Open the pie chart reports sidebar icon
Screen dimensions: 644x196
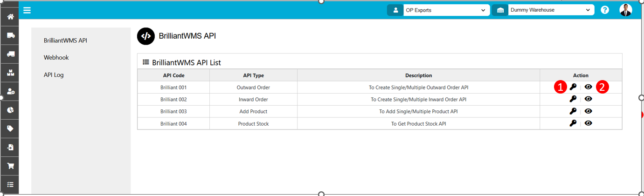pyautogui.click(x=10, y=110)
